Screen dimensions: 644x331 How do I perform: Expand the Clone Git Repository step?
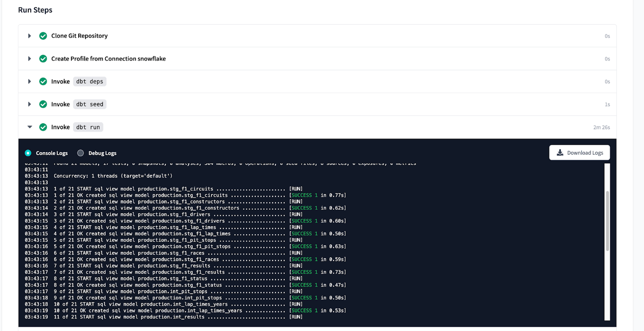point(29,36)
